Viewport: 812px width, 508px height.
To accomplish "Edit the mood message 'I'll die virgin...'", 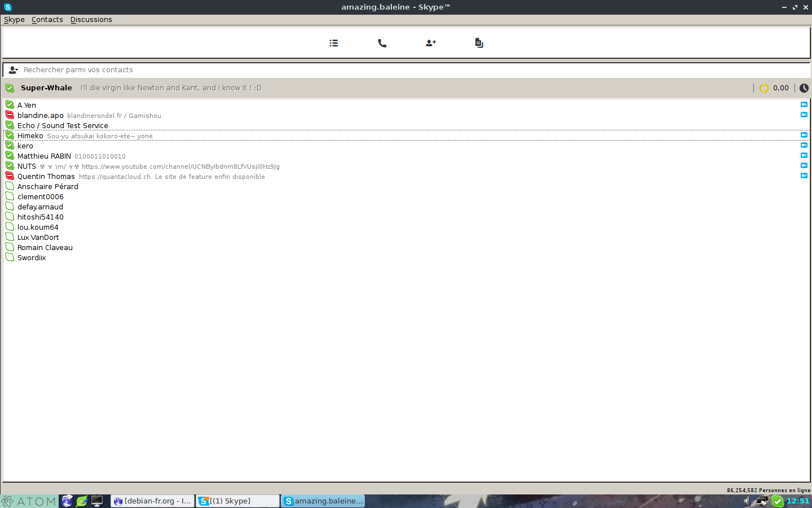I will click(171, 88).
